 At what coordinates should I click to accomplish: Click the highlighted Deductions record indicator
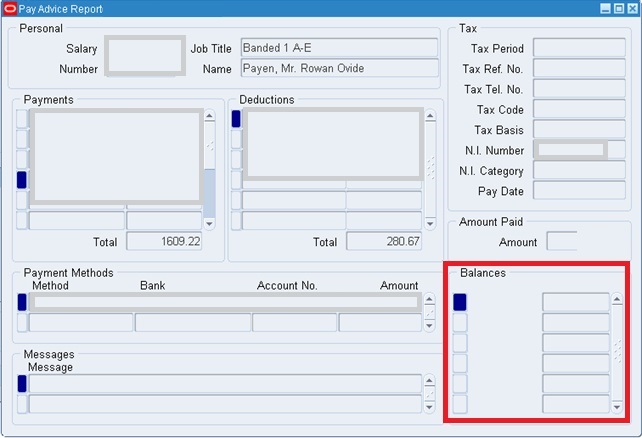pos(236,119)
